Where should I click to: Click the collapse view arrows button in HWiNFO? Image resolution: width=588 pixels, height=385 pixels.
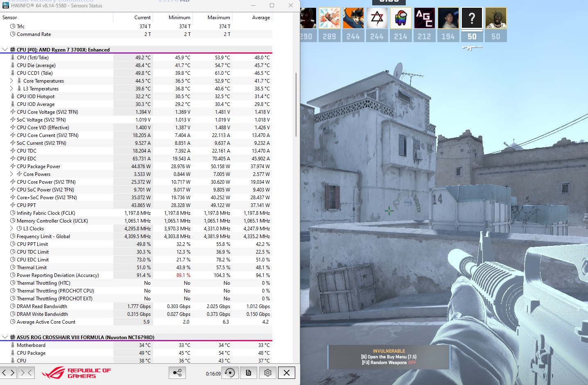pyautogui.click(x=26, y=373)
